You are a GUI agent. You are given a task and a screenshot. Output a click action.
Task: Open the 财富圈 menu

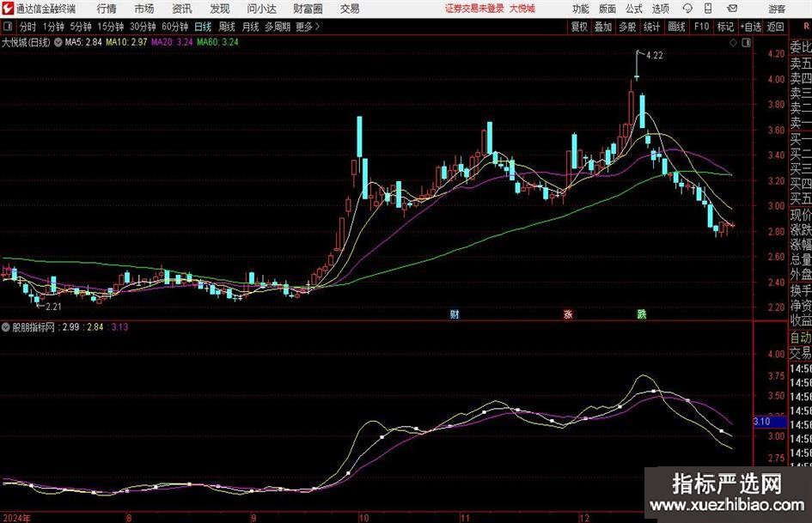(x=308, y=9)
